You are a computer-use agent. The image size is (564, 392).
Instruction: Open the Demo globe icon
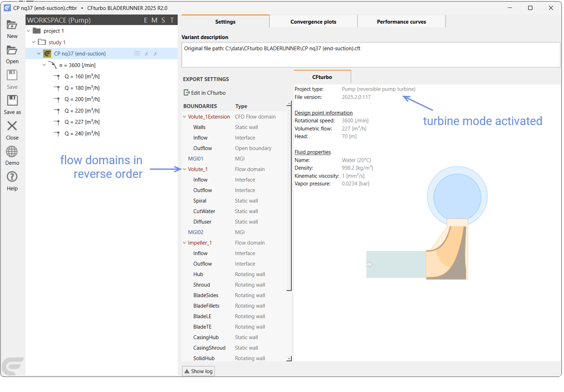(12, 152)
